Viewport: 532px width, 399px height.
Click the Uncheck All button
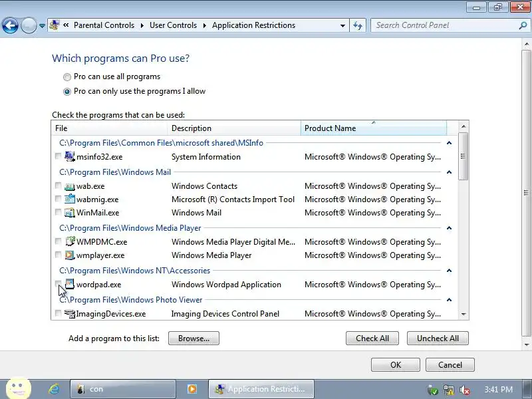coord(438,338)
